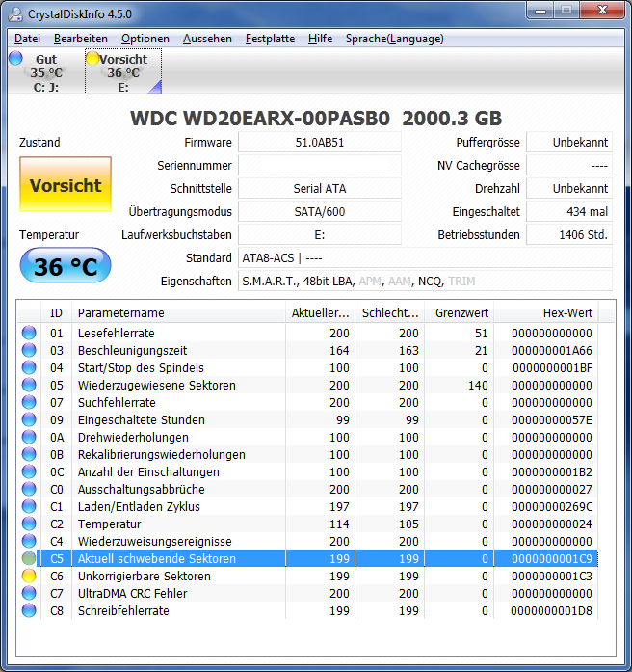
Task: Open the Hilfe menu
Action: click(320, 39)
